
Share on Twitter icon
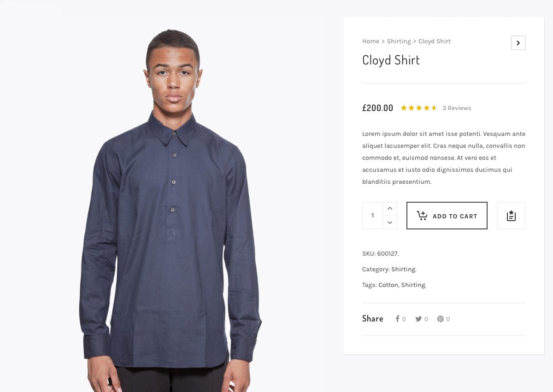tap(418, 319)
